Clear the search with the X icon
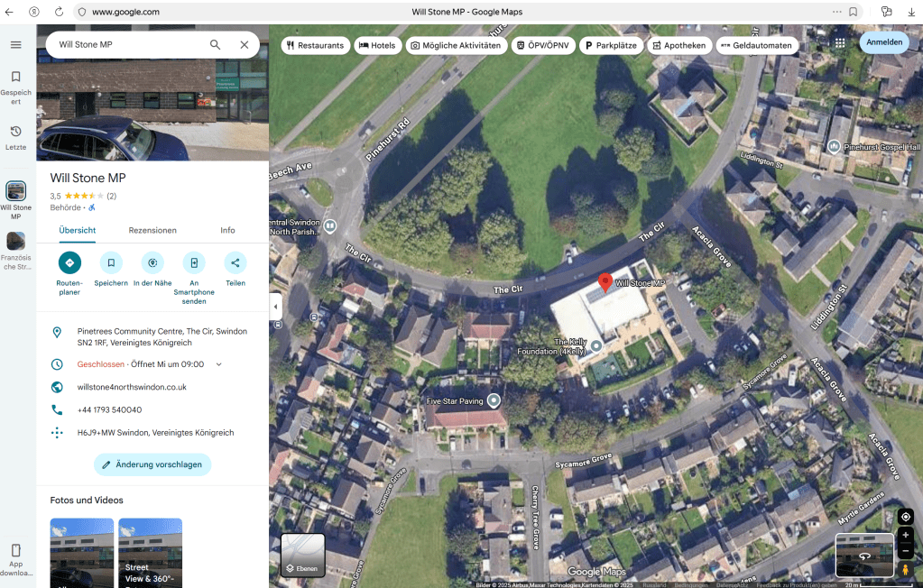The image size is (923, 588). pos(245,44)
